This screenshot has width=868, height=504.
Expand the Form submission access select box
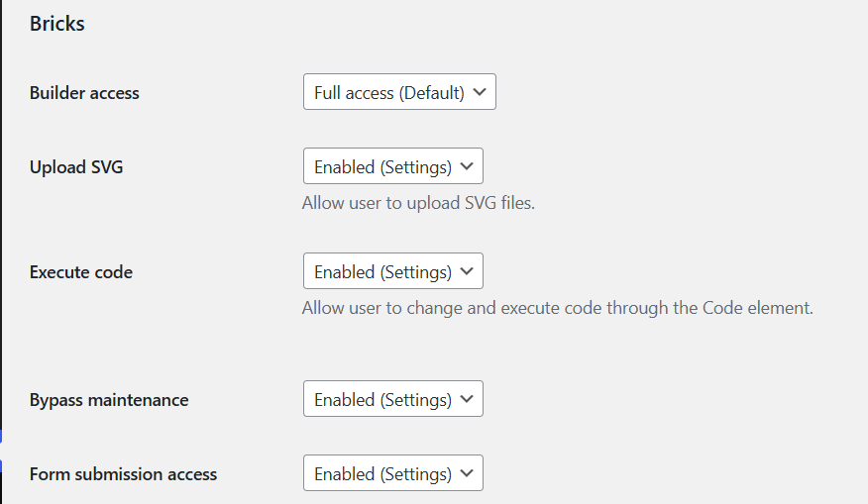point(393,473)
